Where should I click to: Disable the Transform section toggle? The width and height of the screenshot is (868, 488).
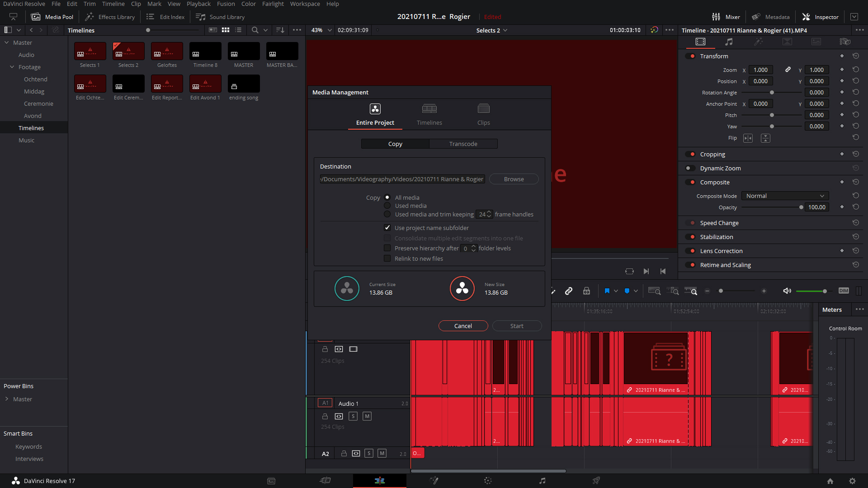click(690, 56)
